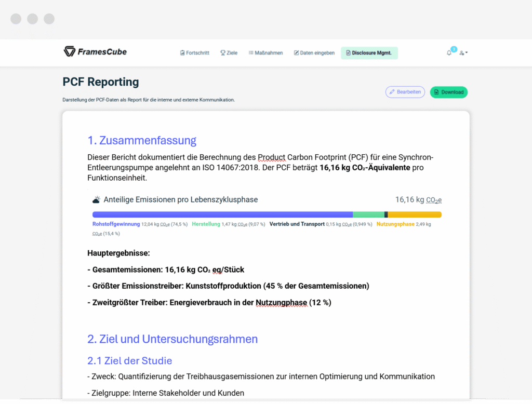Click the Vertrieb und Transport legend label
Image resolution: width=532 pixels, height=404 pixels.
[x=297, y=224]
